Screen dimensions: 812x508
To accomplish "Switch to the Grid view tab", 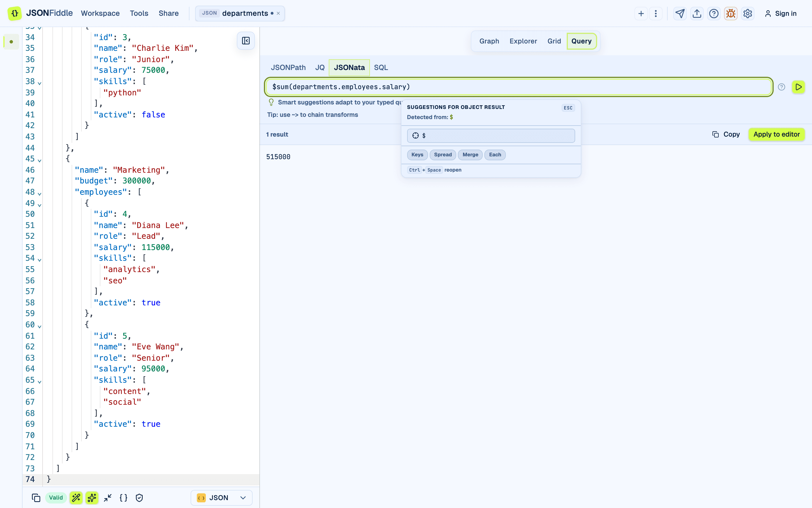I will (554, 41).
